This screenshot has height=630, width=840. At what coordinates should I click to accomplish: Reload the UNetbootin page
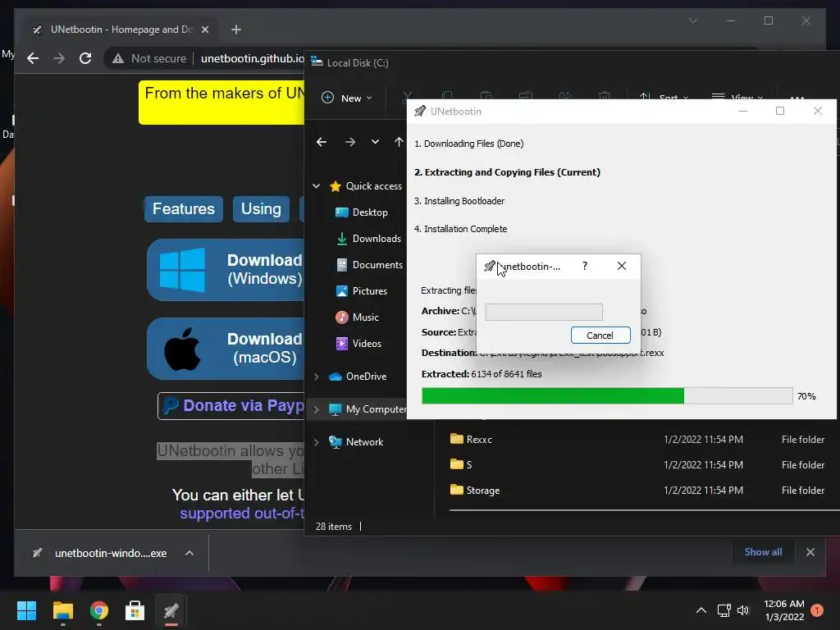click(85, 58)
